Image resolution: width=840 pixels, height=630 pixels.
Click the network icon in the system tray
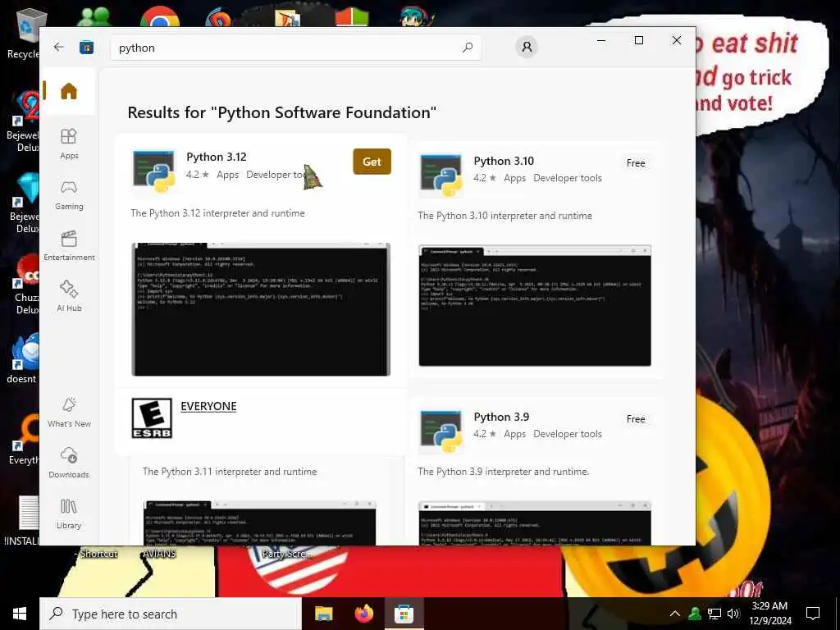coord(714,614)
